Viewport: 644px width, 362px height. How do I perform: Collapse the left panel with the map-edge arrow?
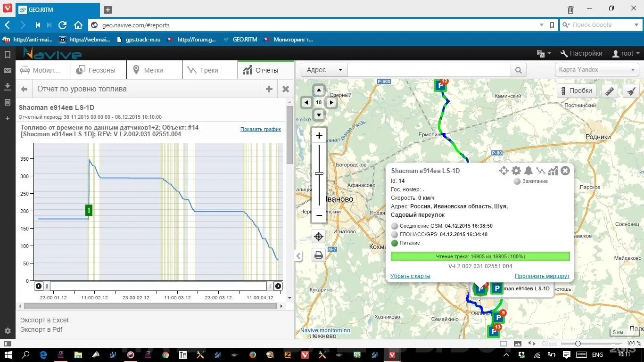pyautogui.click(x=298, y=256)
